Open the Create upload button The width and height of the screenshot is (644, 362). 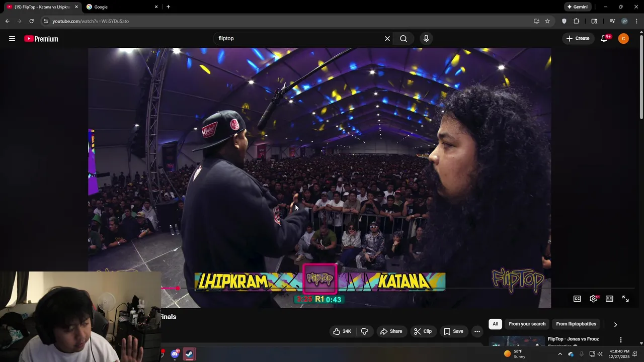[x=578, y=38]
